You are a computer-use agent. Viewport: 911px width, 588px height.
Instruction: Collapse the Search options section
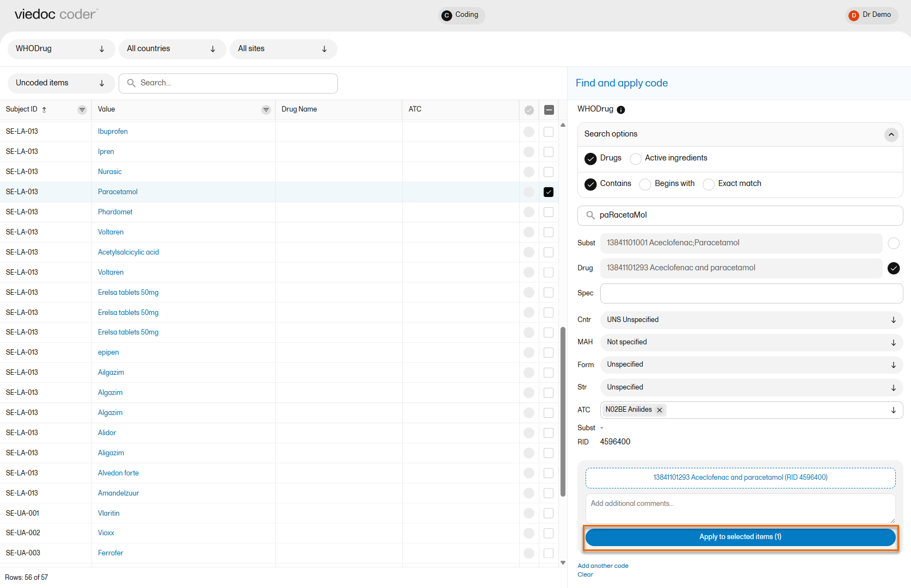[x=891, y=134]
